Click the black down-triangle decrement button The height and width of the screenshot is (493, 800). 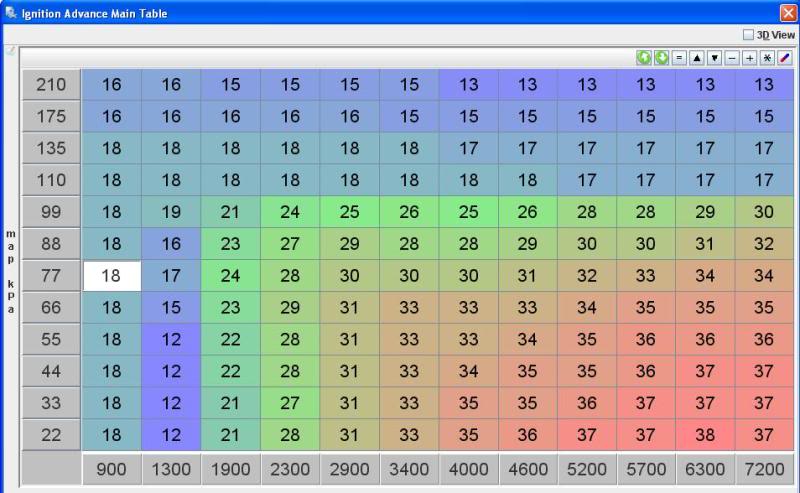point(714,58)
